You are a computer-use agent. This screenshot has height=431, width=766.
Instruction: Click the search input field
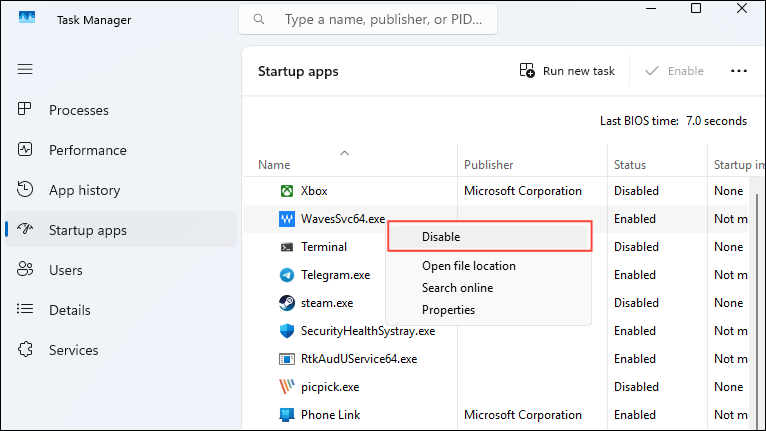(368, 19)
